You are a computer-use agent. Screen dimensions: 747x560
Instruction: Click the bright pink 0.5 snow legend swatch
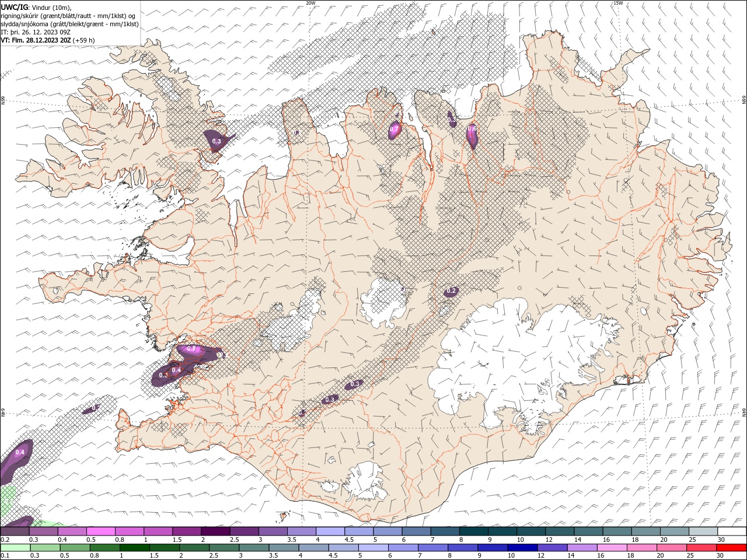100,531
